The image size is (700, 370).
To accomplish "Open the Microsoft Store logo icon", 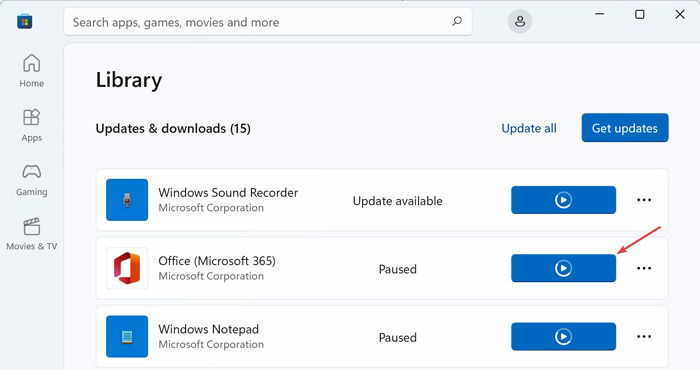I will [25, 21].
